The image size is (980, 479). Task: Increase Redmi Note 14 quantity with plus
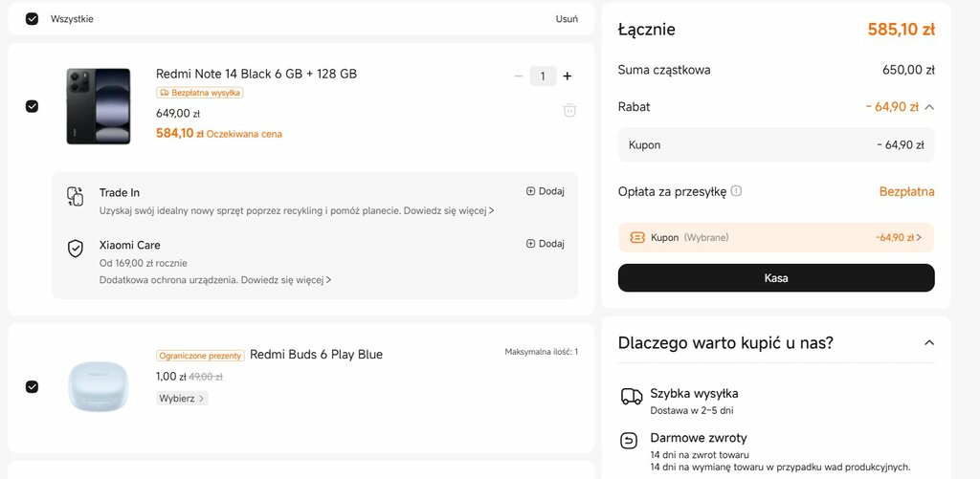[x=567, y=76]
